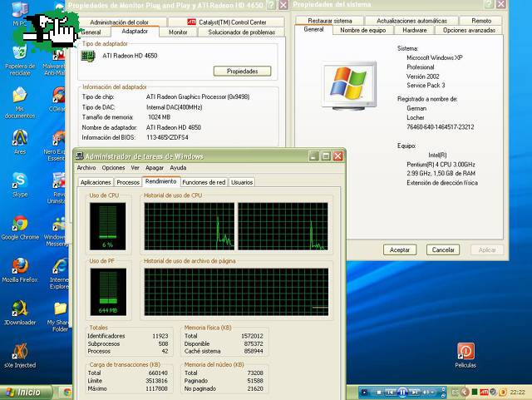This screenshot has height=400, width=532.
Task: Open the Solucionador de problemas tab
Action: 241,32
